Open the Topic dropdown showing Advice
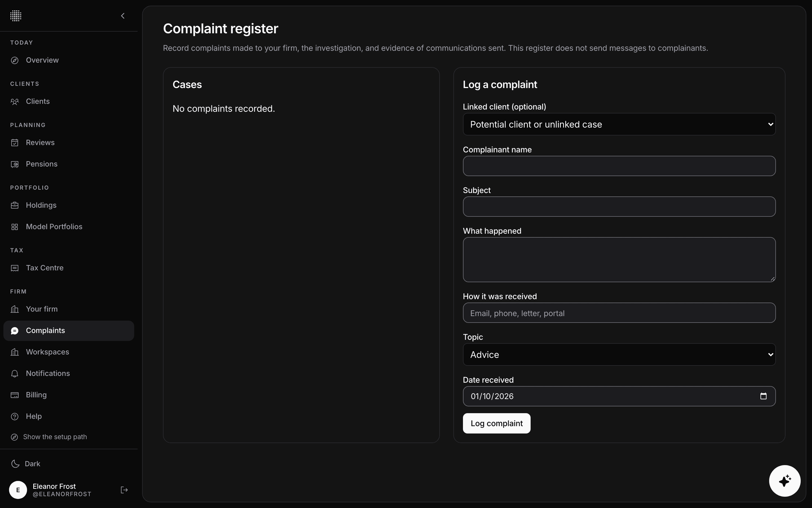 pyautogui.click(x=619, y=354)
